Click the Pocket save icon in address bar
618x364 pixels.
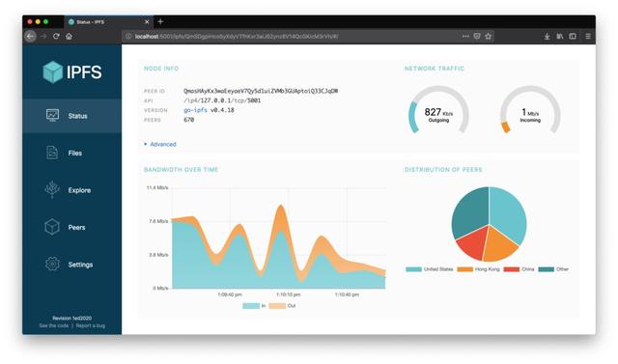point(477,37)
